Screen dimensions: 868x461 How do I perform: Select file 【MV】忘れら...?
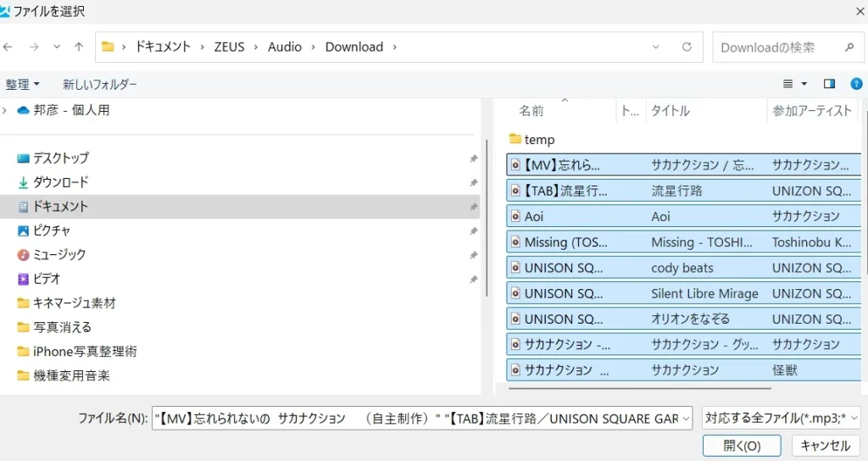click(684, 165)
